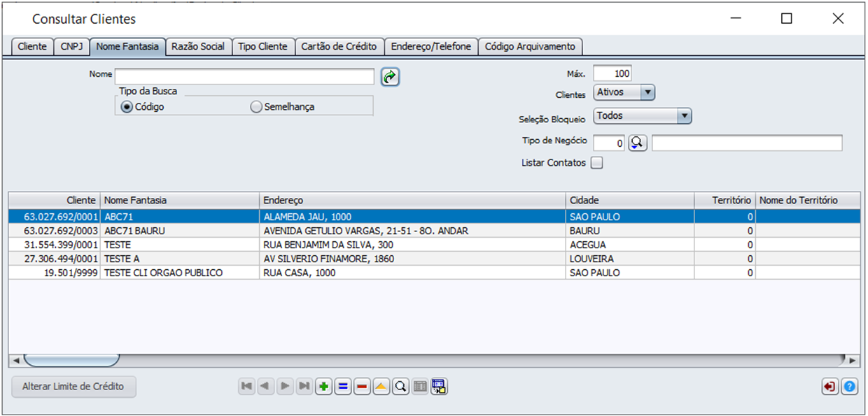Viewport: 868px width, 416px height.
Task: Select the ABC71 BAURU row
Action: coord(434,231)
